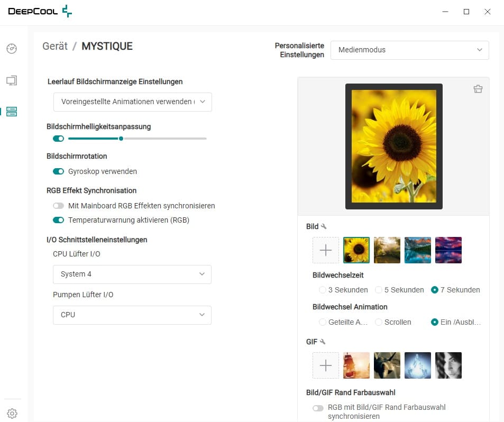The width and height of the screenshot is (504, 422).
Task: Choose Scrollen image change animation
Action: point(379,322)
